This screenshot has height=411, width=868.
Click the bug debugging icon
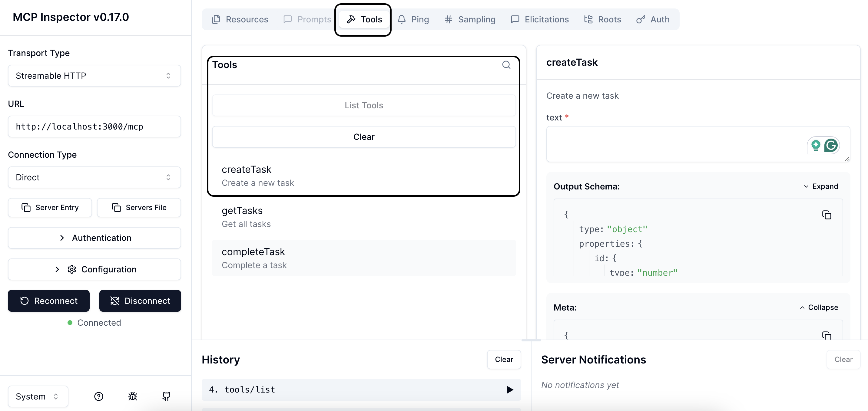click(132, 396)
